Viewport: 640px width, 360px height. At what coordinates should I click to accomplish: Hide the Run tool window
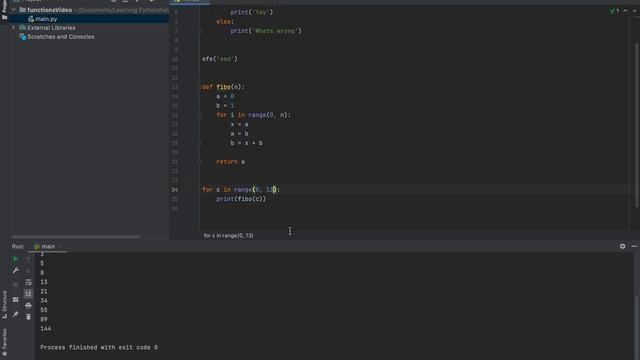634,246
